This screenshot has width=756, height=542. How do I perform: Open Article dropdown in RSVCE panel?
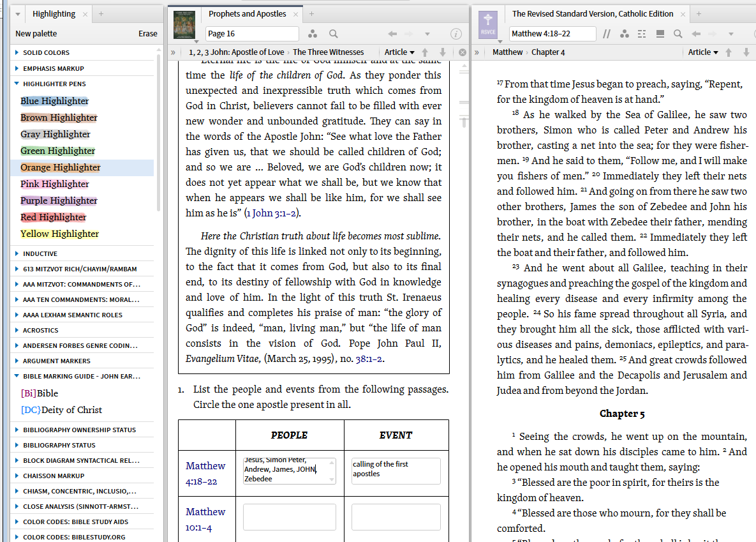[703, 52]
